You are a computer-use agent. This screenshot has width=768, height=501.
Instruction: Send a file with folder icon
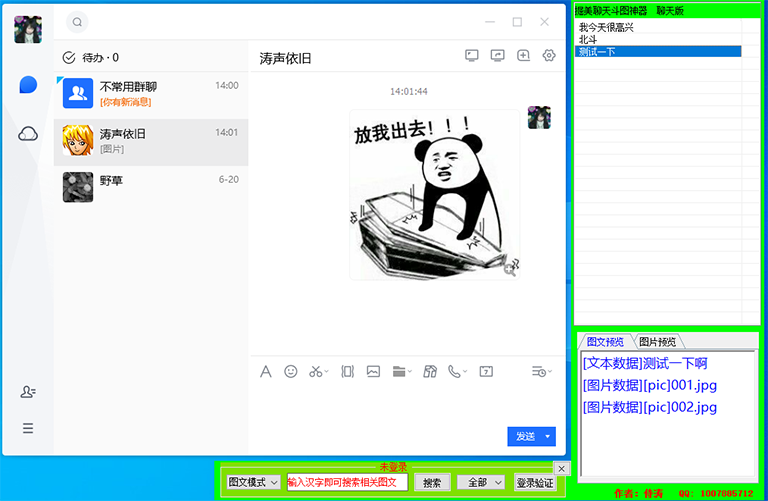(x=399, y=372)
